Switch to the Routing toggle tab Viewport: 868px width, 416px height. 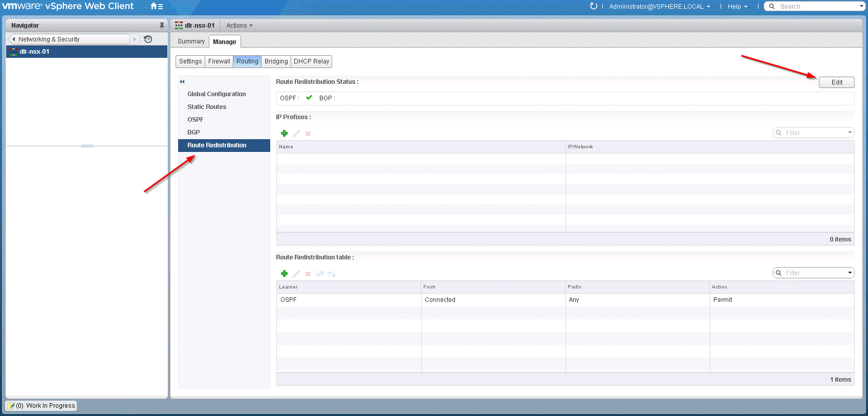(247, 61)
